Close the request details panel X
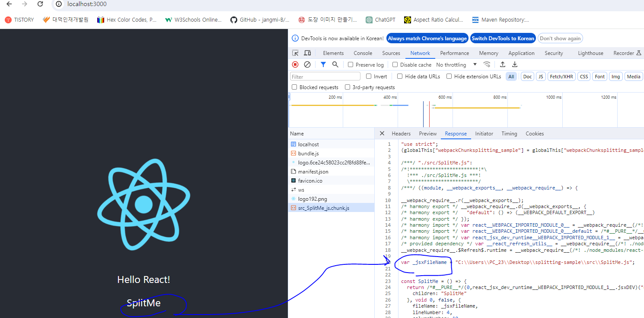This screenshot has width=644, height=318. [x=382, y=133]
